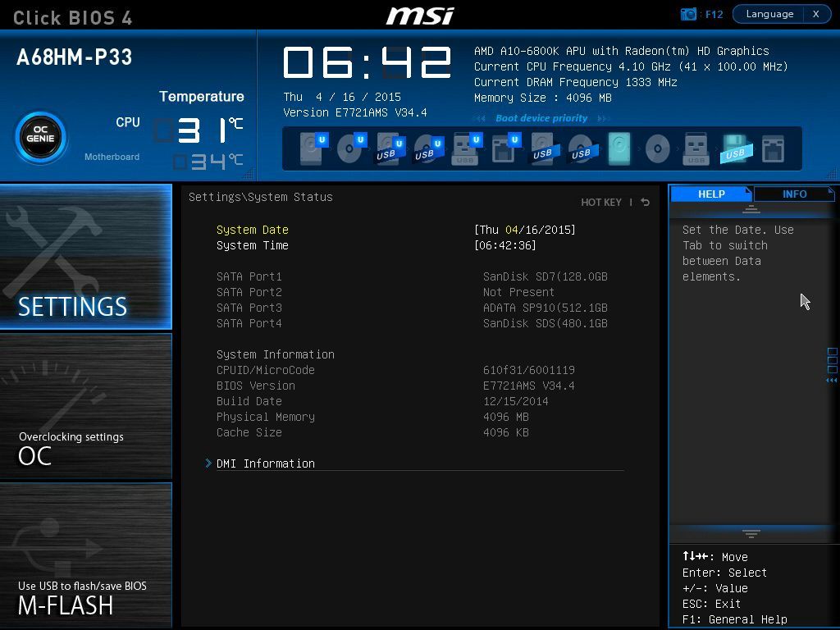Click the CPU temperature reading
The image size is (840, 630).
[199, 130]
